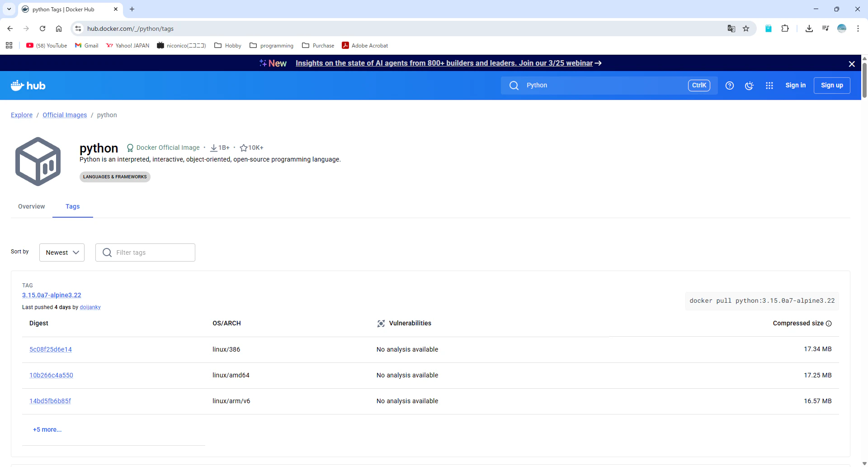Click the Chrome translate page icon
The width and height of the screenshot is (868, 467).
click(x=731, y=29)
